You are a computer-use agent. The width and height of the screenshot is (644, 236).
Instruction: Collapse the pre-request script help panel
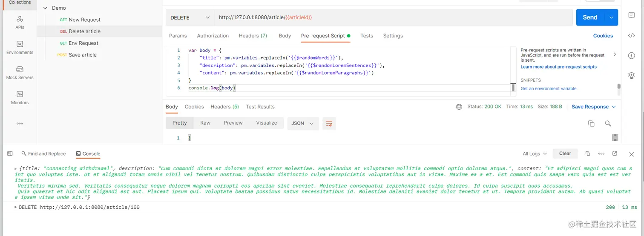(614, 54)
